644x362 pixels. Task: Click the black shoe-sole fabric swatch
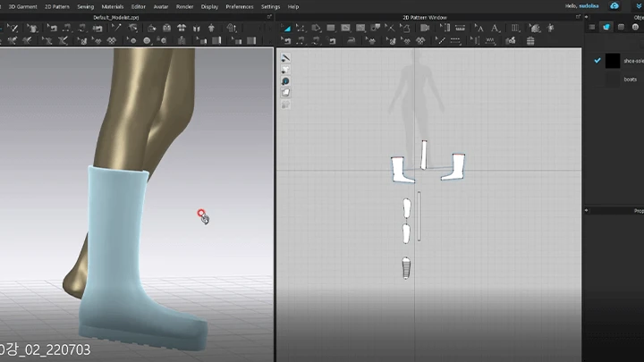point(613,61)
